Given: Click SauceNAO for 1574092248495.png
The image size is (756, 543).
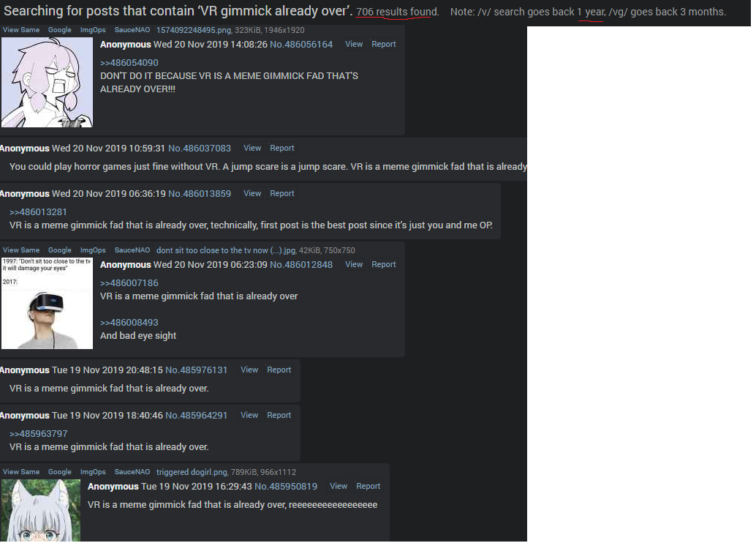Looking at the screenshot, I should (x=132, y=30).
